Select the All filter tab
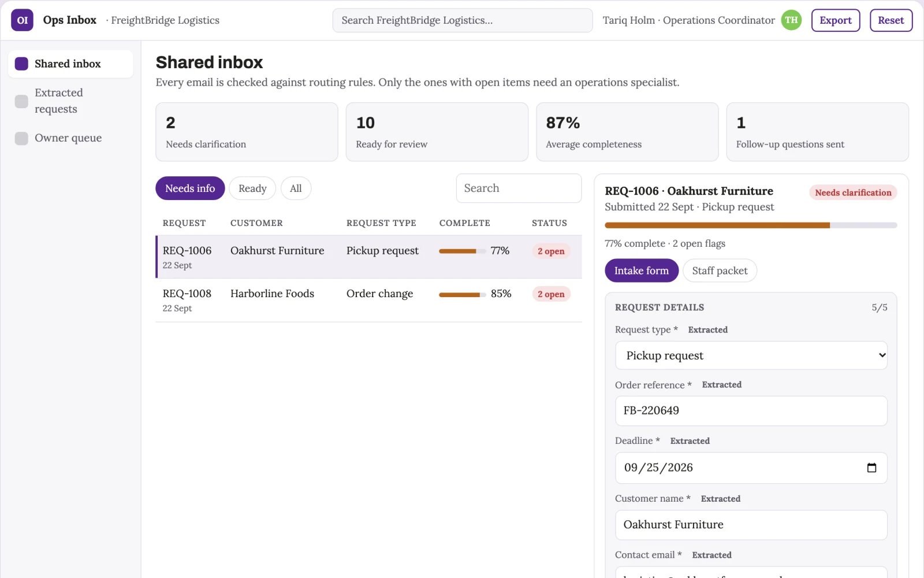Viewport: 924px width, 578px height. point(296,188)
